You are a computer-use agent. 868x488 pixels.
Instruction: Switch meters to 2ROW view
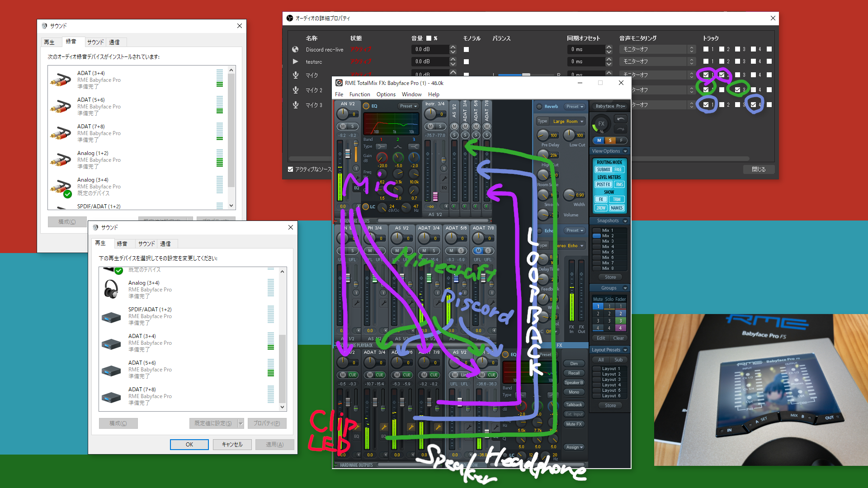tap(600, 208)
